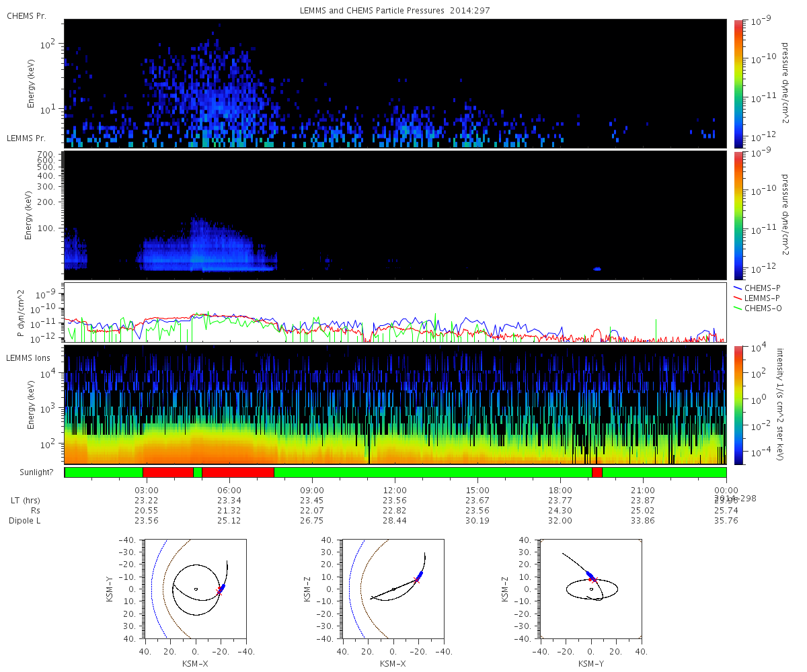The height and width of the screenshot is (672, 807).
Task: Click the 12:00 time axis tick label
Action: click(395, 490)
